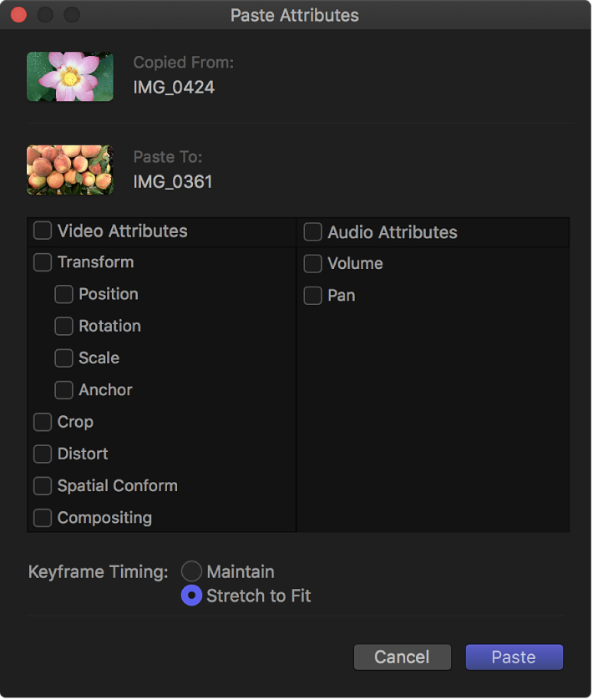This screenshot has width=593, height=700.
Task: Enable the Position checkbox
Action: (x=63, y=294)
